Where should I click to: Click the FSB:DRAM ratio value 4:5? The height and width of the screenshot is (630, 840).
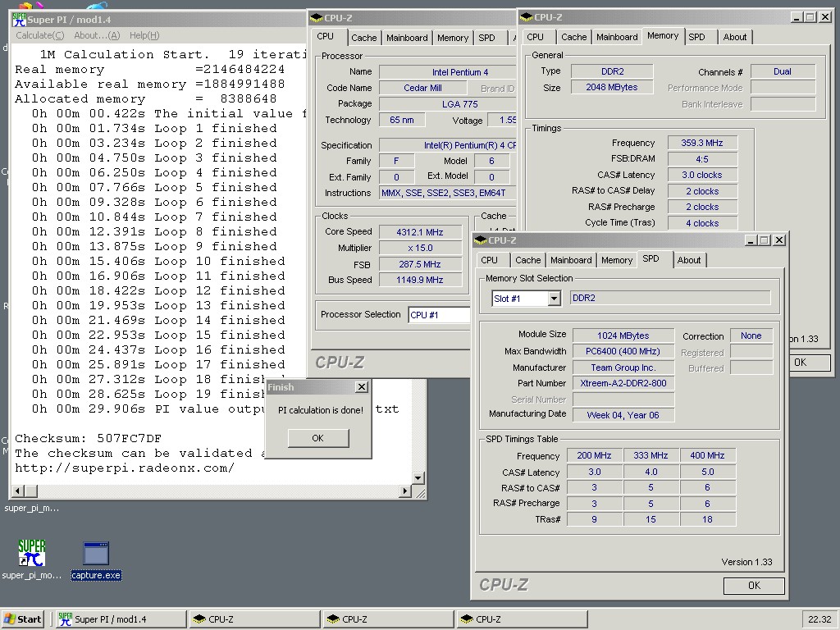pyautogui.click(x=702, y=159)
